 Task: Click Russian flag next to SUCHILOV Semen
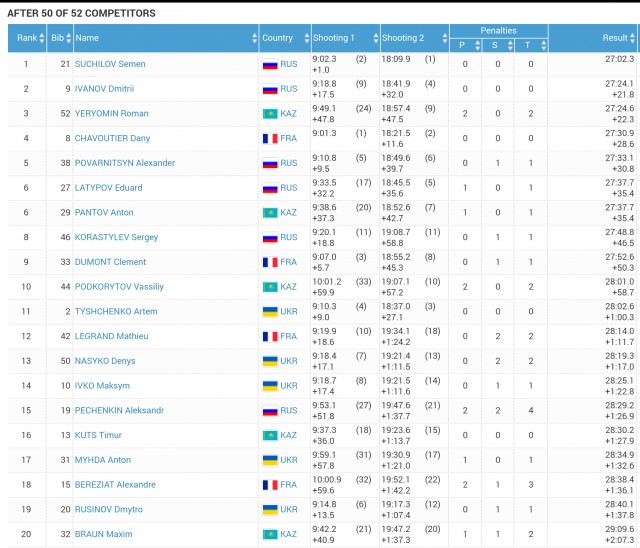coord(270,64)
